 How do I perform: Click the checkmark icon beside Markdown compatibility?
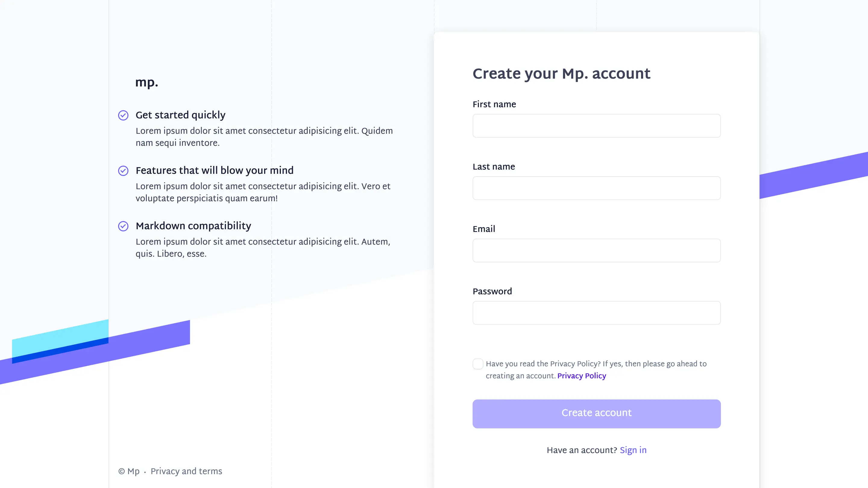tap(123, 226)
